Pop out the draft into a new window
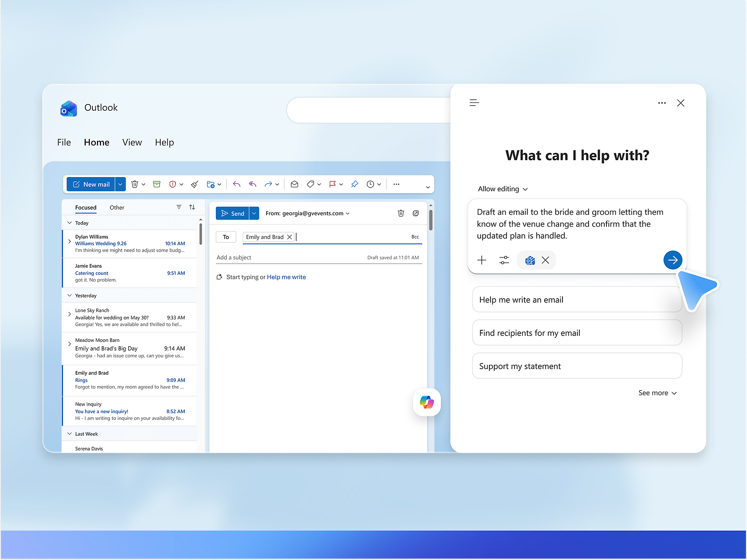The image size is (747, 560). 416,213
